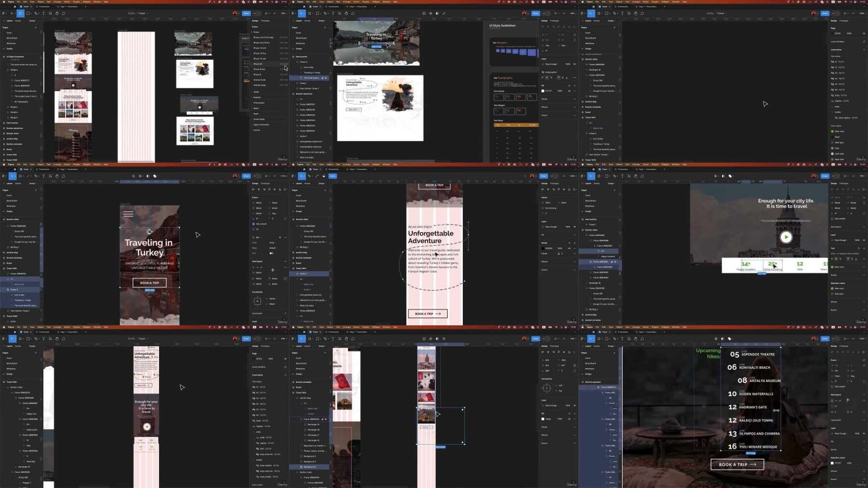Open Prototype tab above the iPhone frame presets
The width and height of the screenshot is (868, 488).
pos(265,21)
